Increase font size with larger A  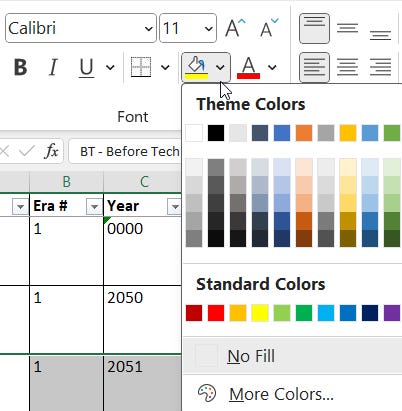coord(235,28)
